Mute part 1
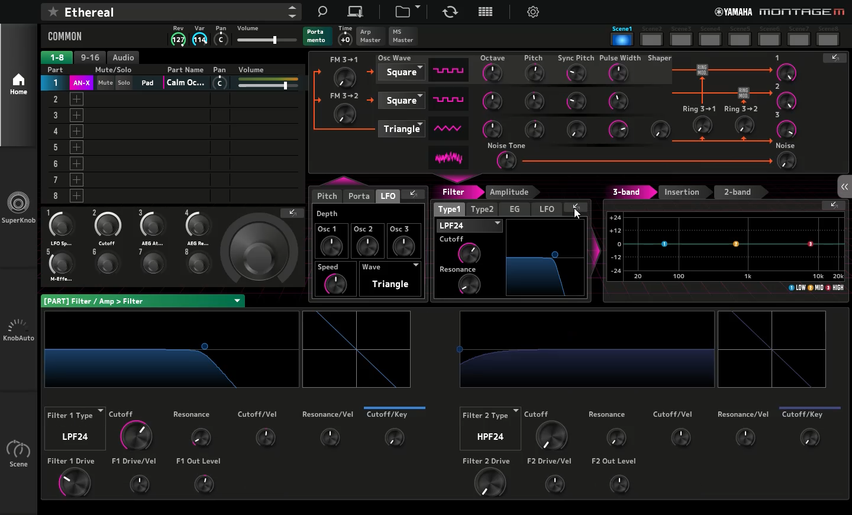This screenshot has width=852, height=515. tap(105, 83)
